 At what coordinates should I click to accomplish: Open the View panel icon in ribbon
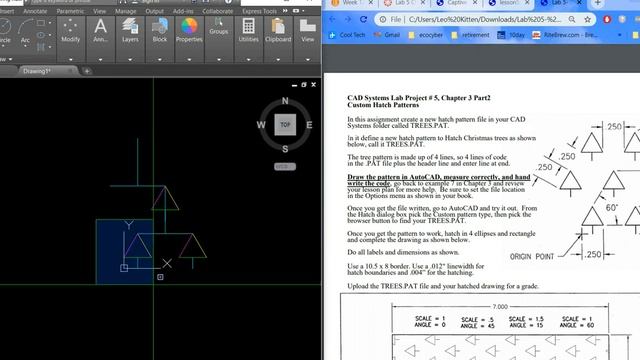click(x=307, y=31)
